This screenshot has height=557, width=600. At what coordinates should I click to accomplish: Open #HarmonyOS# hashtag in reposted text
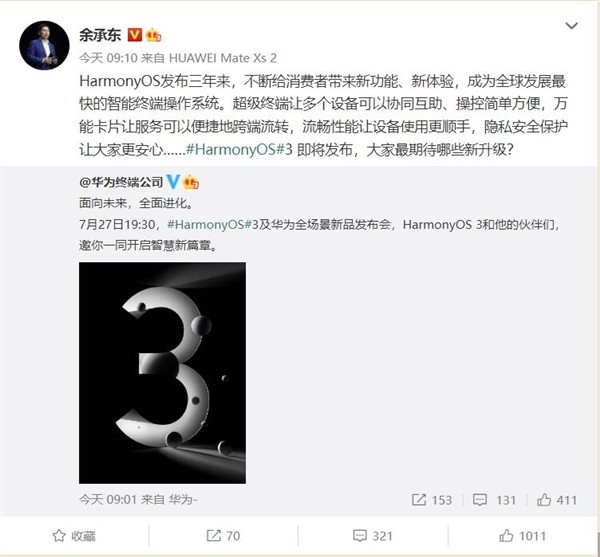click(210, 224)
